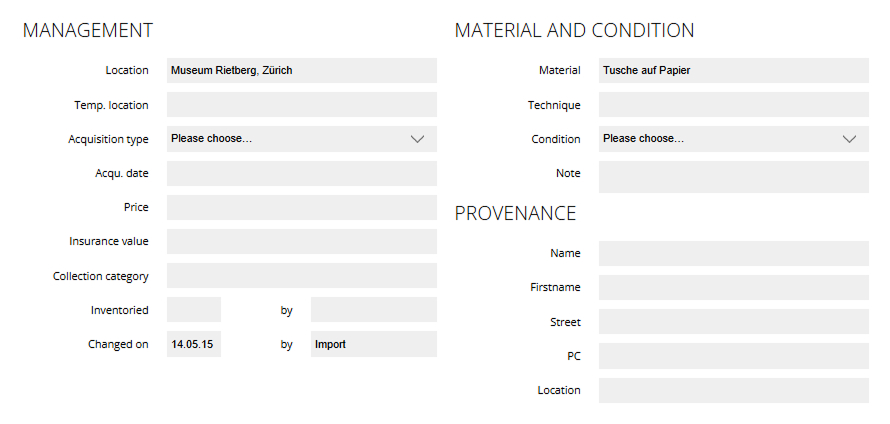
Task: Click the Inventoried date field
Action: pyautogui.click(x=193, y=310)
